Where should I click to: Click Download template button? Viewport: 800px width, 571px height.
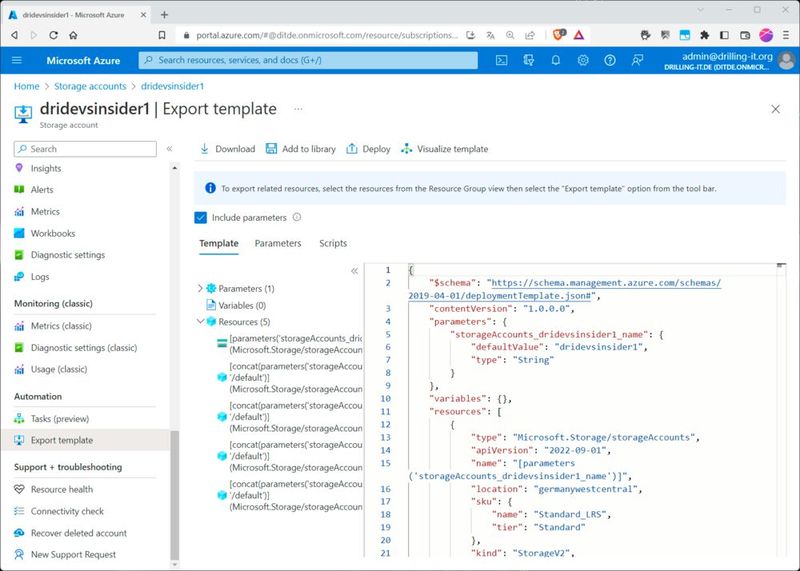pos(227,149)
